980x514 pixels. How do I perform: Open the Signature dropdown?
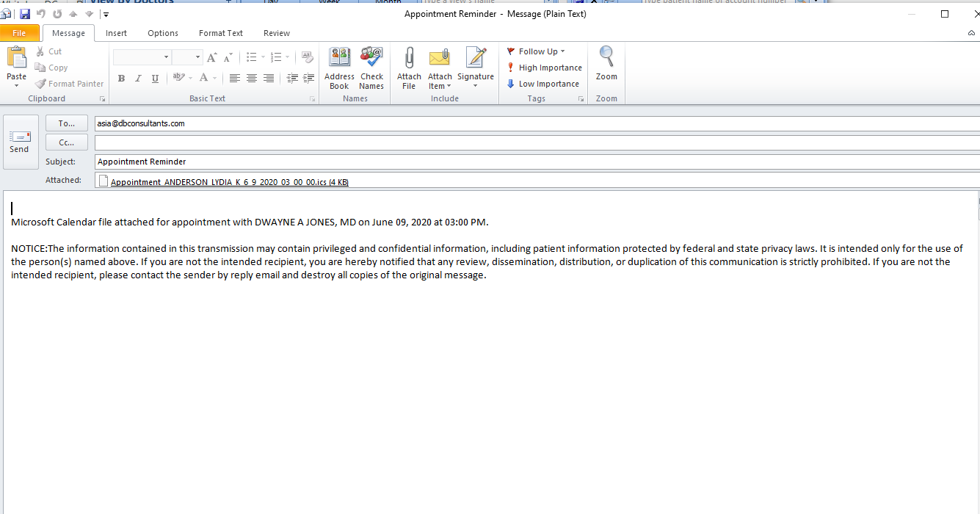(x=476, y=68)
